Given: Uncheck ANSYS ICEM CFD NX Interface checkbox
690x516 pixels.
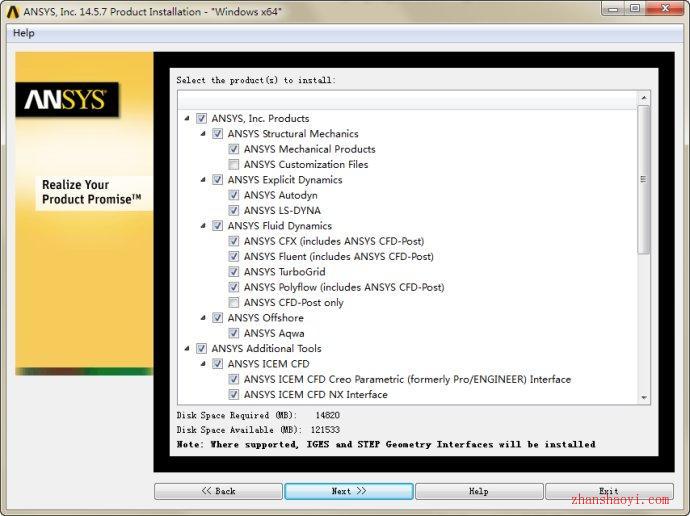Looking at the screenshot, I should pyautogui.click(x=234, y=395).
